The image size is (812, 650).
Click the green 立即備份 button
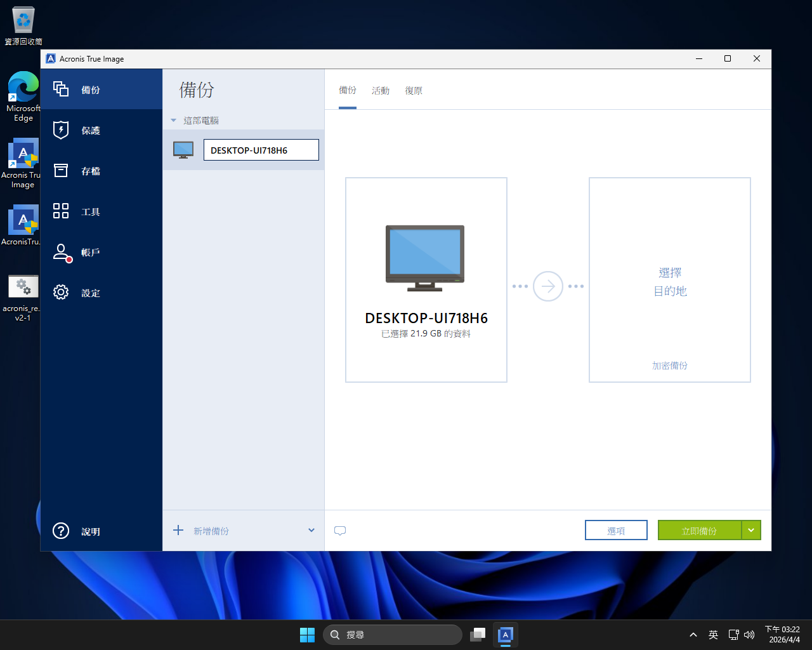tap(699, 530)
